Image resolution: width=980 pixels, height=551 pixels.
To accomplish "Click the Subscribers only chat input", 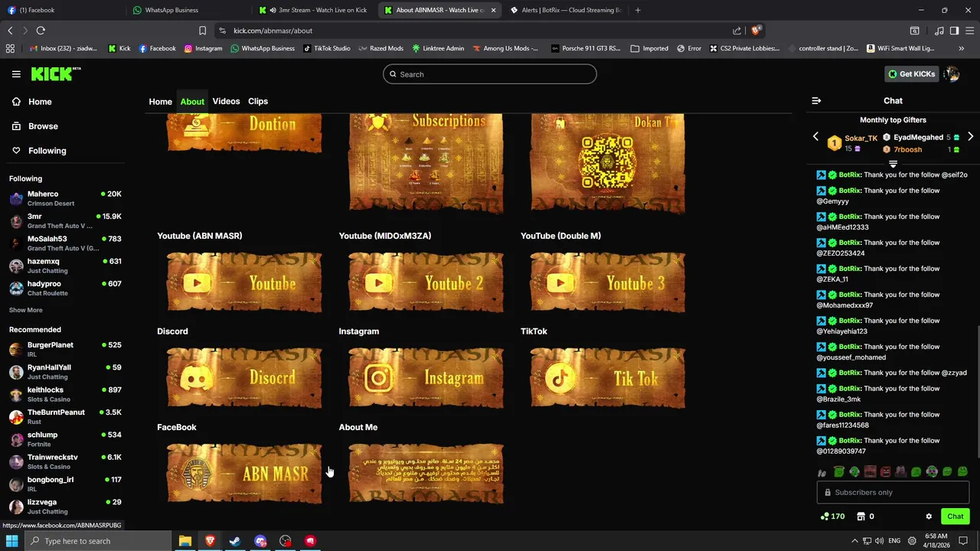I will [x=893, y=492].
